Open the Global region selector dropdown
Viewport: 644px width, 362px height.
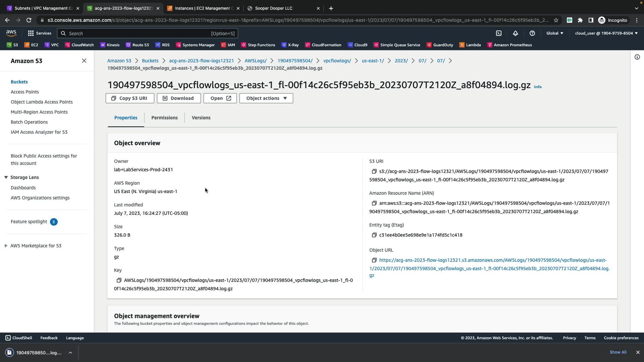pyautogui.click(x=555, y=33)
